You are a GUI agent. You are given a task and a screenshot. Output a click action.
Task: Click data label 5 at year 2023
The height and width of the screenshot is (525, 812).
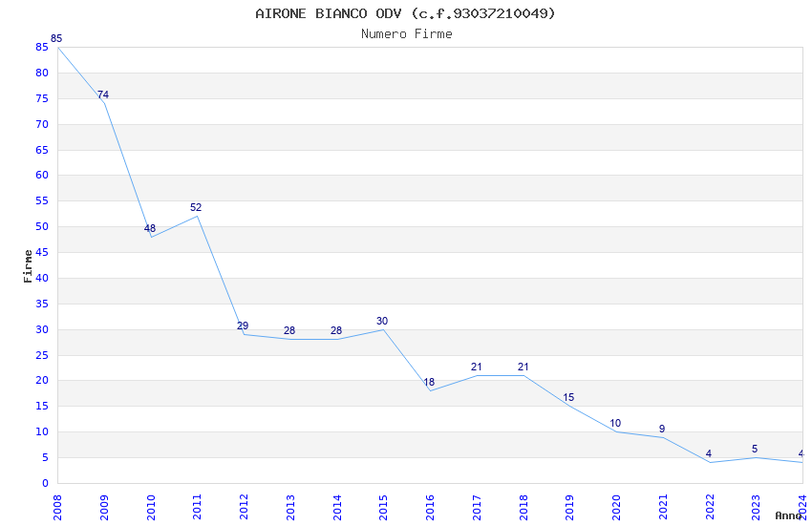click(x=755, y=449)
